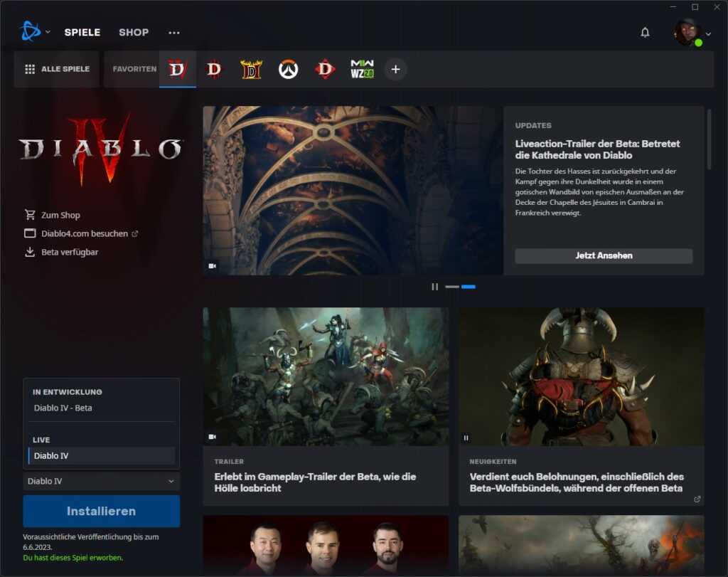This screenshot has width=728, height=577.
Task: Click the UPDATES label
Action: [533, 125]
